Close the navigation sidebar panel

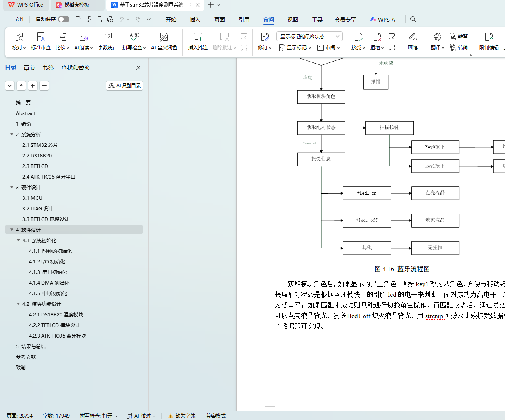(x=138, y=68)
